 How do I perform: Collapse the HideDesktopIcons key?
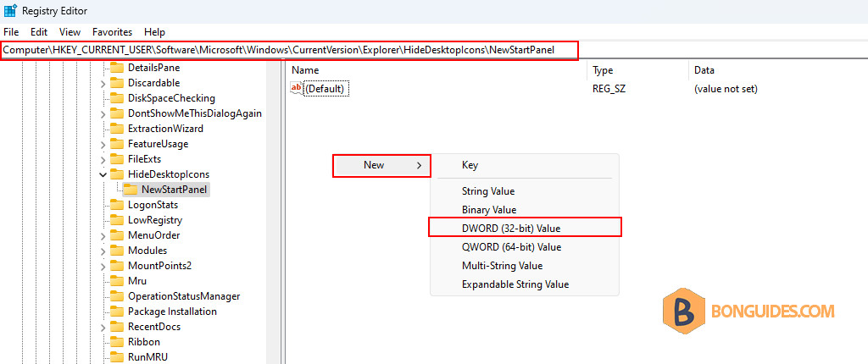pos(103,174)
